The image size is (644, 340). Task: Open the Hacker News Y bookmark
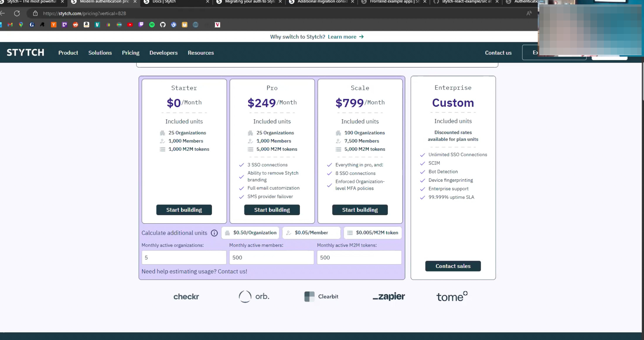[54, 25]
